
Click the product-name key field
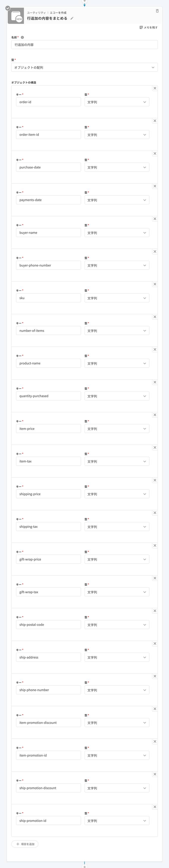point(48,363)
